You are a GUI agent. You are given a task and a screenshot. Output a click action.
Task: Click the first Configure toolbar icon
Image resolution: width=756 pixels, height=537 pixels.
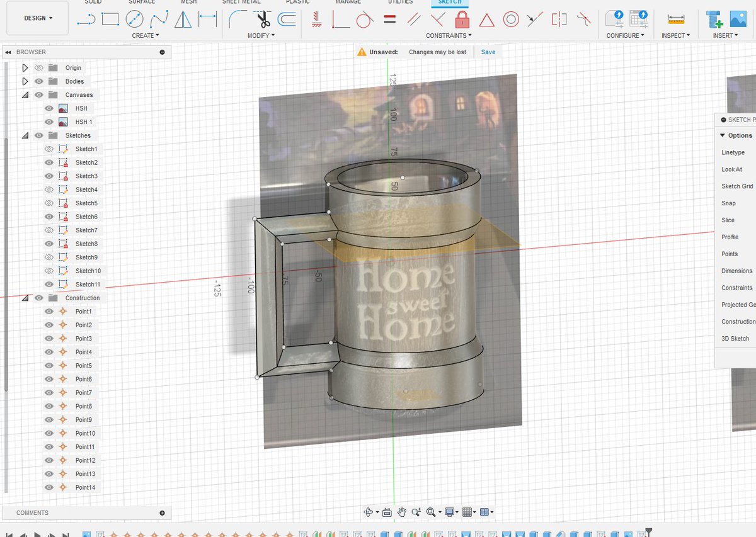point(614,19)
